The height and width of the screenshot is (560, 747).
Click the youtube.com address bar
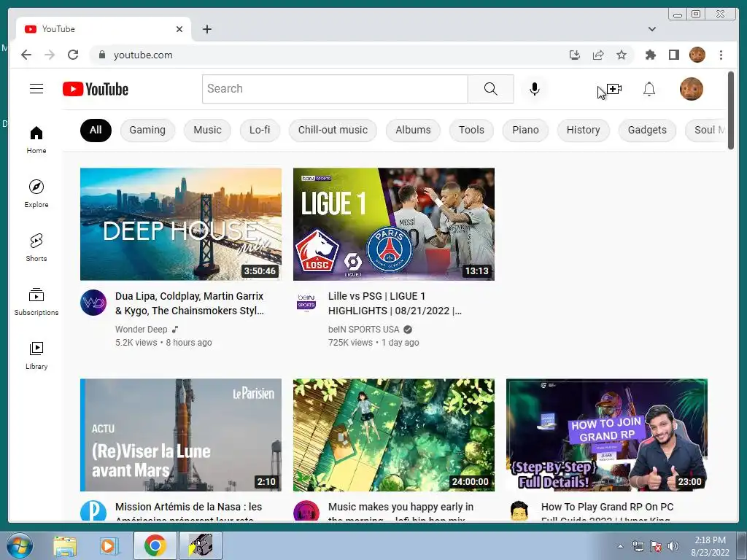(x=333, y=55)
